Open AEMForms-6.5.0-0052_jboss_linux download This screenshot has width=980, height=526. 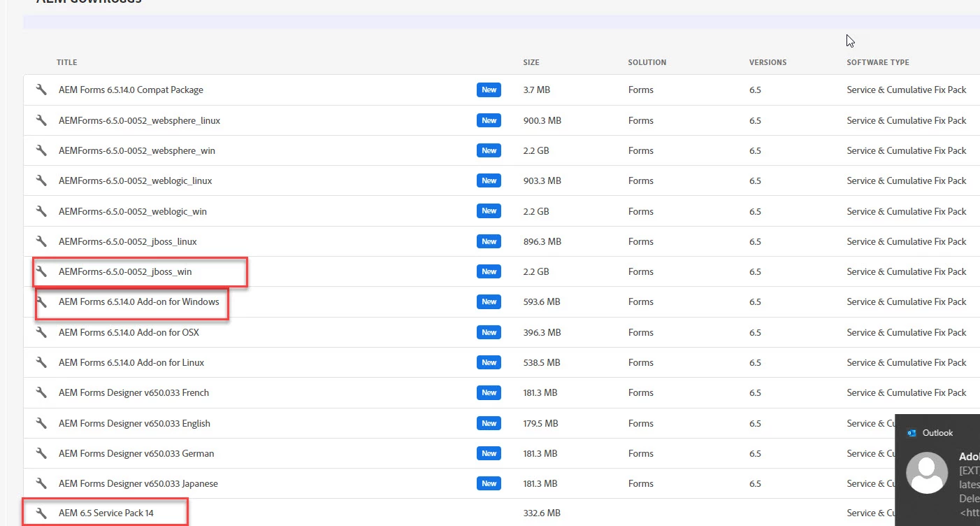point(128,241)
